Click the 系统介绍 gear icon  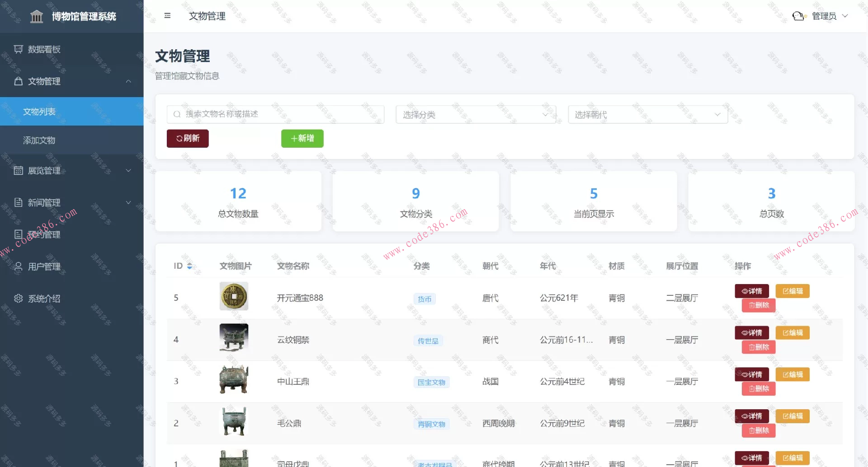(x=18, y=299)
